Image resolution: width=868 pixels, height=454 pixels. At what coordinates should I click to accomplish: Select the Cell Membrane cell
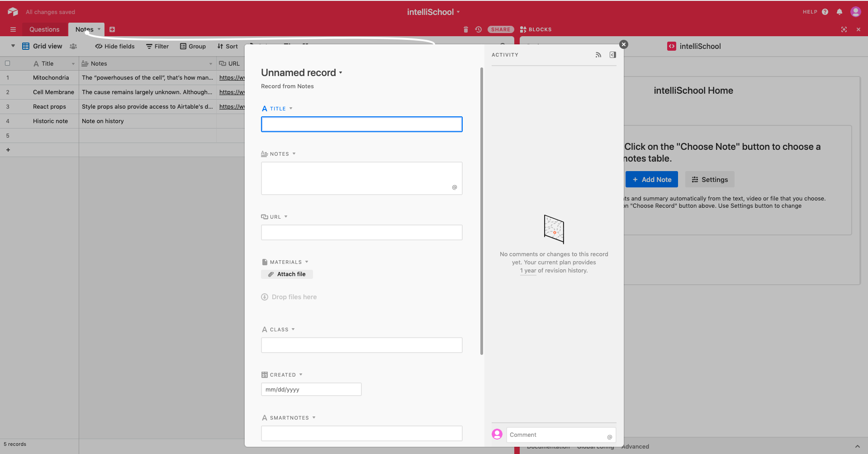[53, 92]
